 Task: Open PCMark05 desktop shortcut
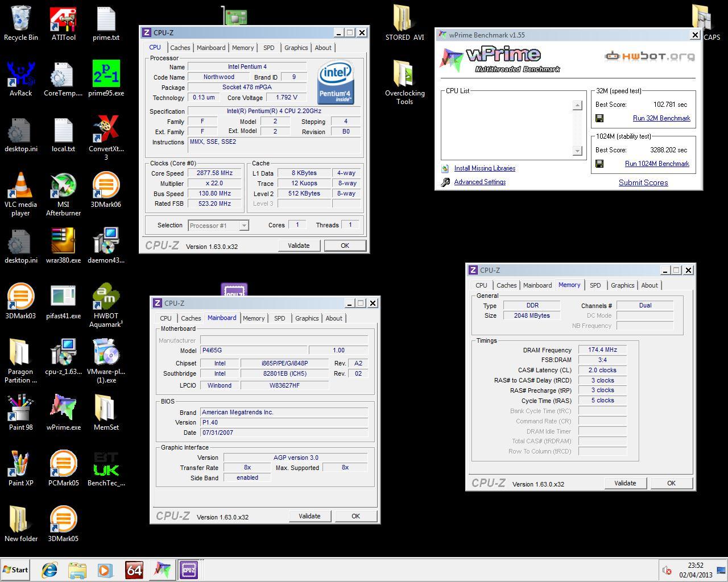point(63,469)
